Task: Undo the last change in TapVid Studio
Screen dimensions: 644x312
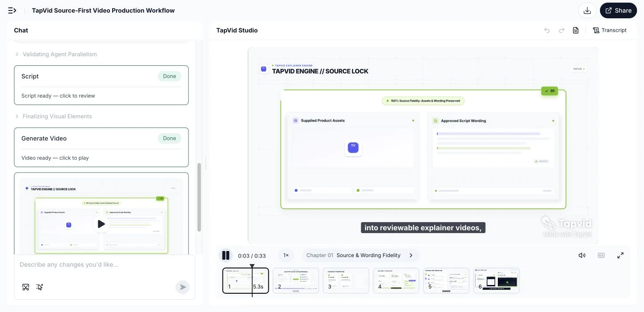Action: pos(547,30)
